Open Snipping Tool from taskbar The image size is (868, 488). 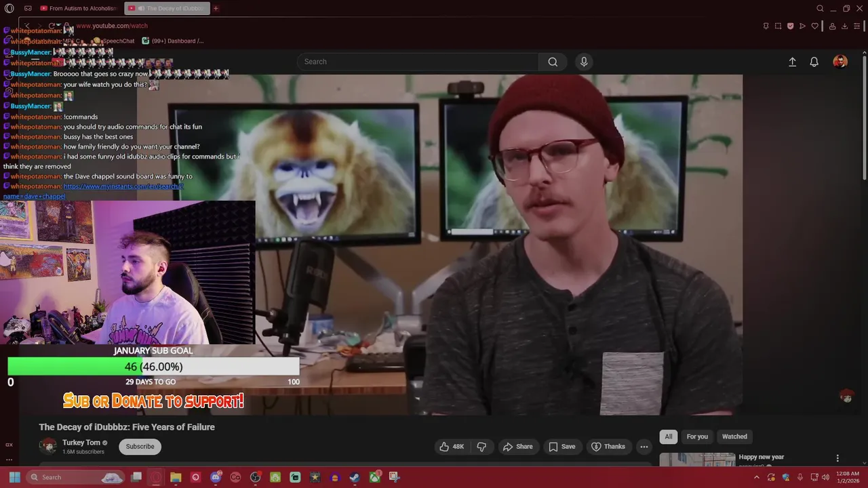pos(394,477)
